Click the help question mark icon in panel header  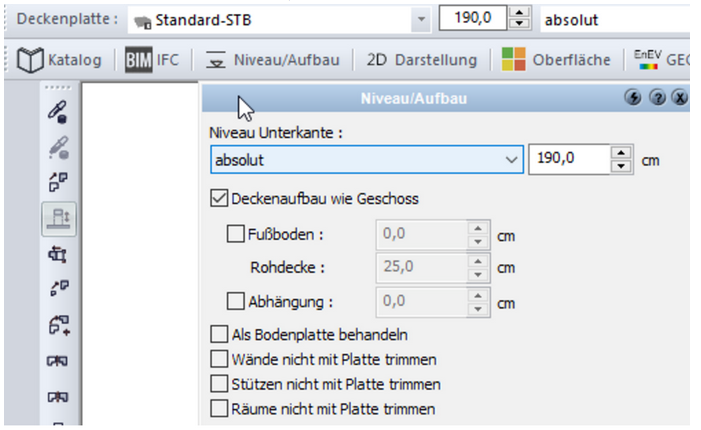tap(657, 98)
